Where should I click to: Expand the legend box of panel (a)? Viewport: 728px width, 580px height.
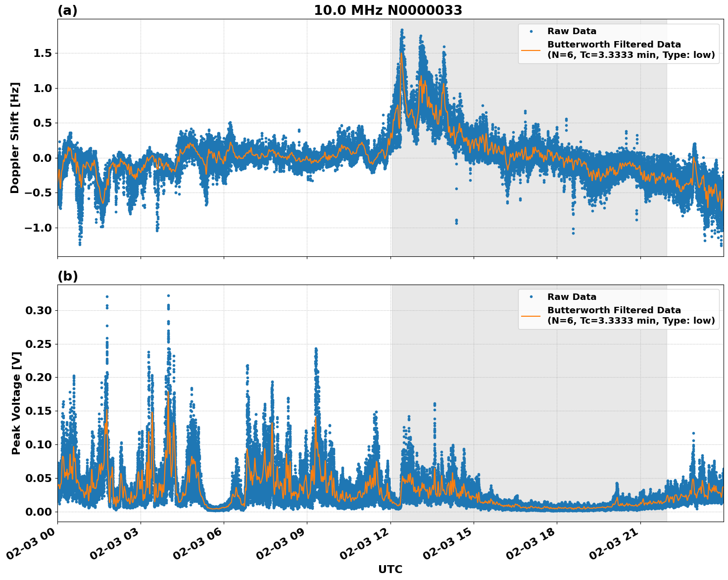coord(619,44)
